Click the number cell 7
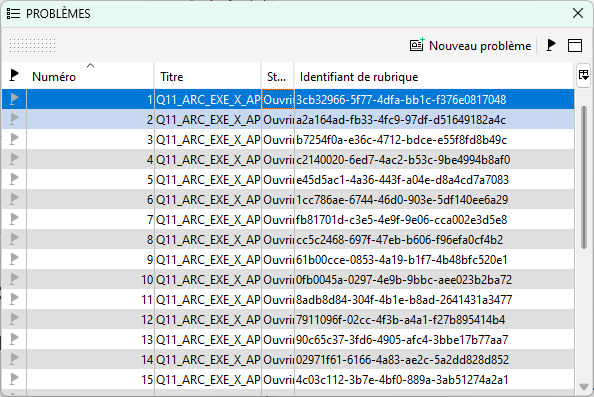Viewport: 594px width, 397px height. point(90,220)
